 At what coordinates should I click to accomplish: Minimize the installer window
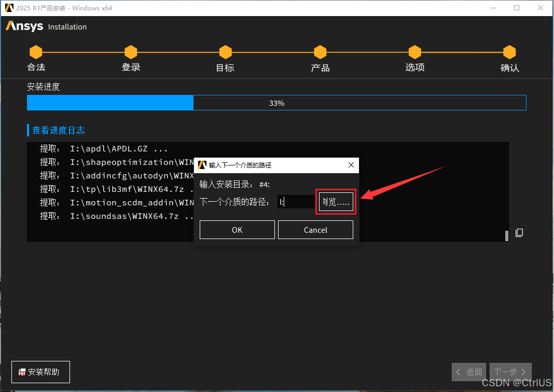coord(493,8)
